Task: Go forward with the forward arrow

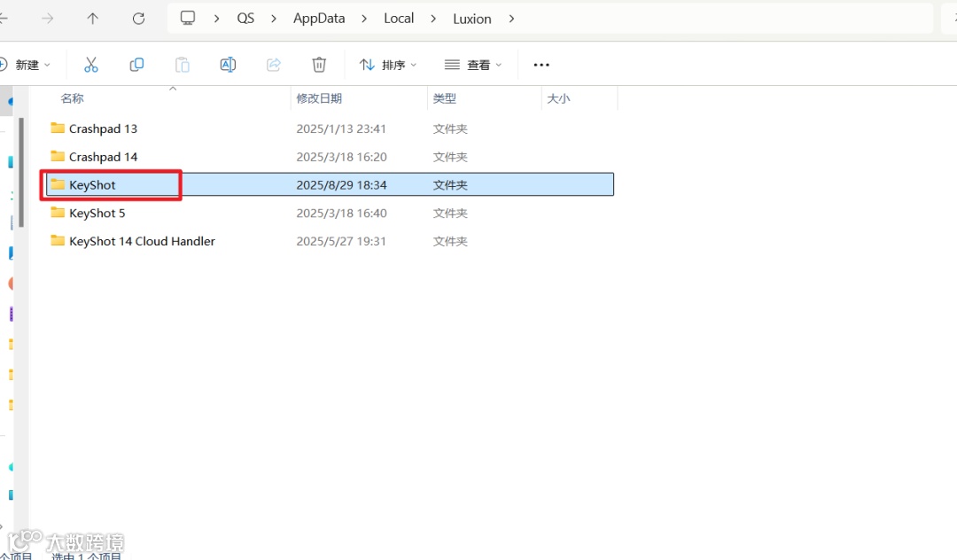Action: [x=47, y=19]
